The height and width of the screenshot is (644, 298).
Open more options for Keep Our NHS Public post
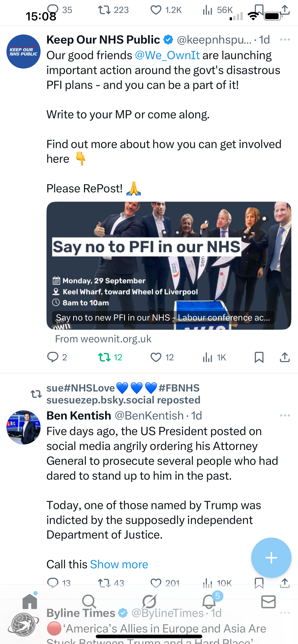285,40
